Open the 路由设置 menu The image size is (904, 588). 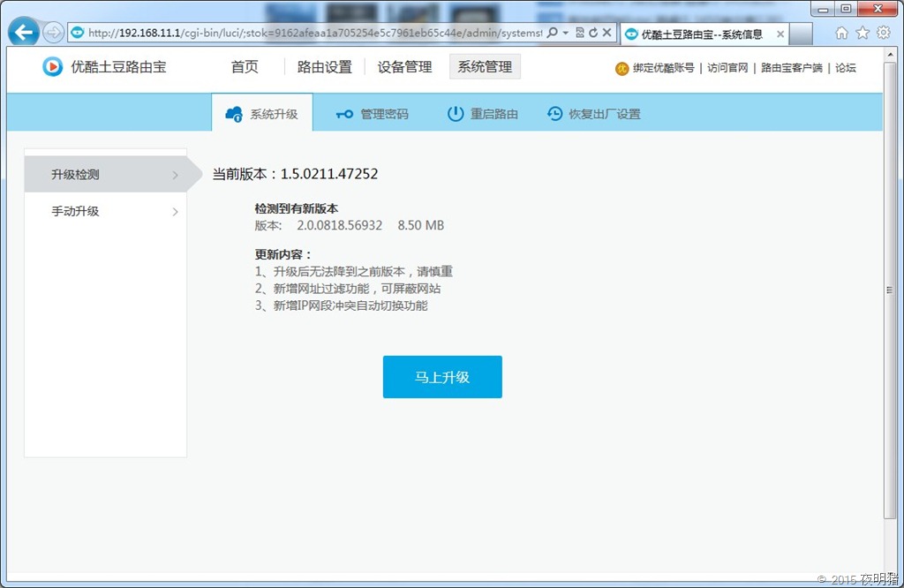[x=324, y=67]
